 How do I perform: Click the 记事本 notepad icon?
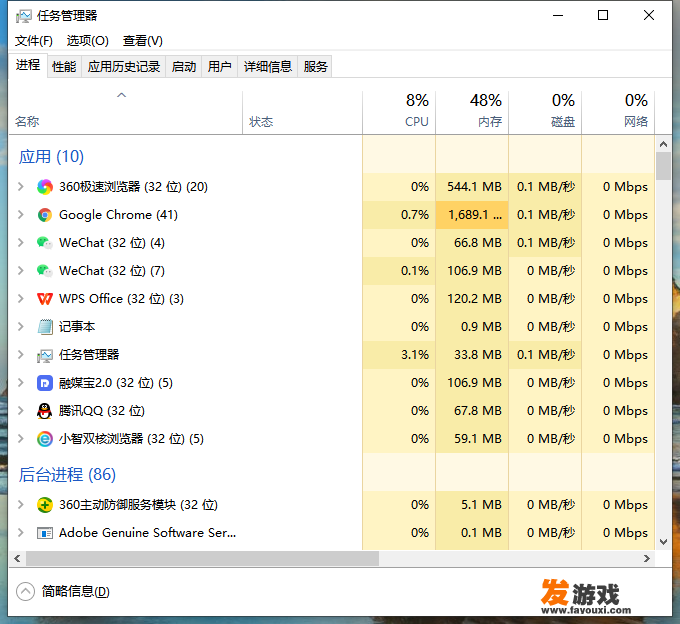pos(45,327)
